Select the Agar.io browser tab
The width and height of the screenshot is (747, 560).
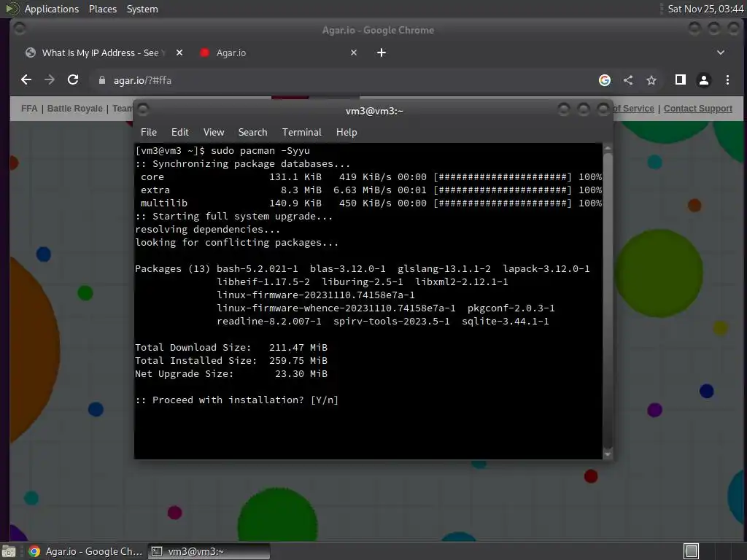click(x=279, y=52)
